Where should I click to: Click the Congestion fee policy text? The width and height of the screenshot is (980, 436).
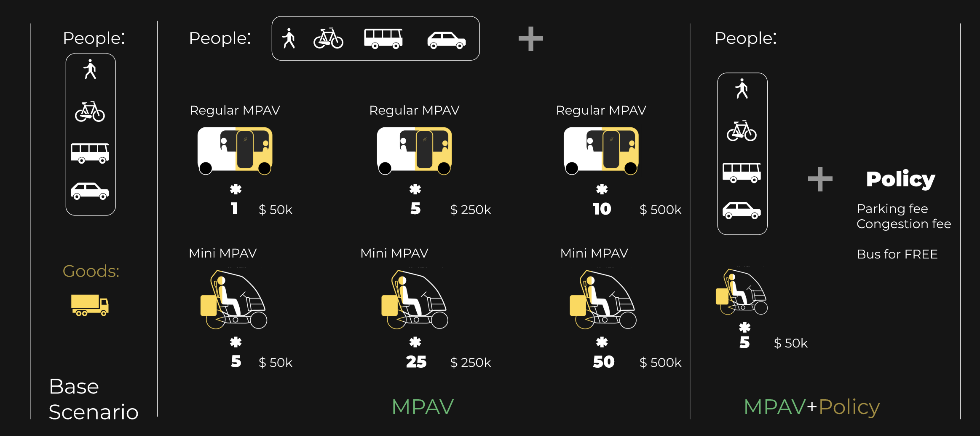tap(904, 224)
